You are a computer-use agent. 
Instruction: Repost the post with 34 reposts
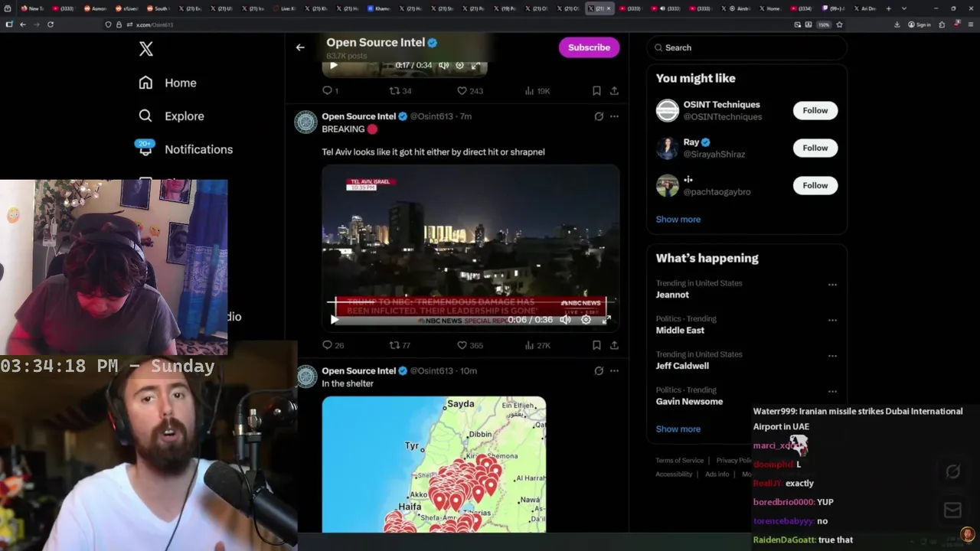tap(400, 90)
